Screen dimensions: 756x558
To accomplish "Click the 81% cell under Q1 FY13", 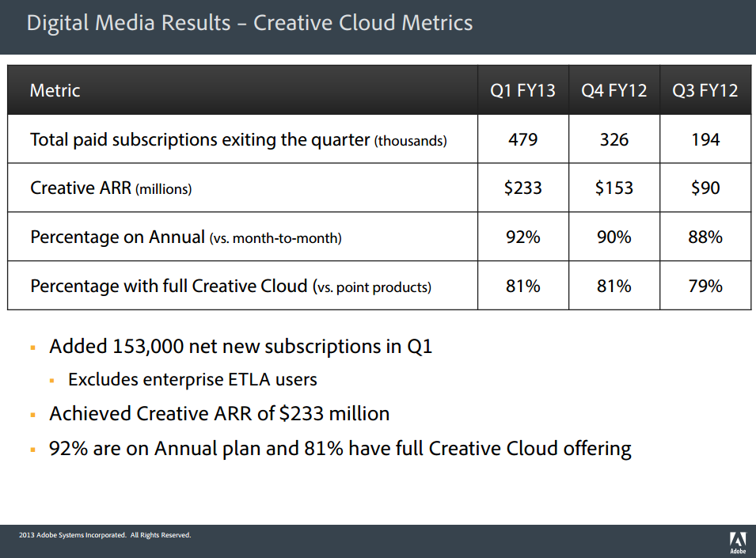I will coord(522,287).
